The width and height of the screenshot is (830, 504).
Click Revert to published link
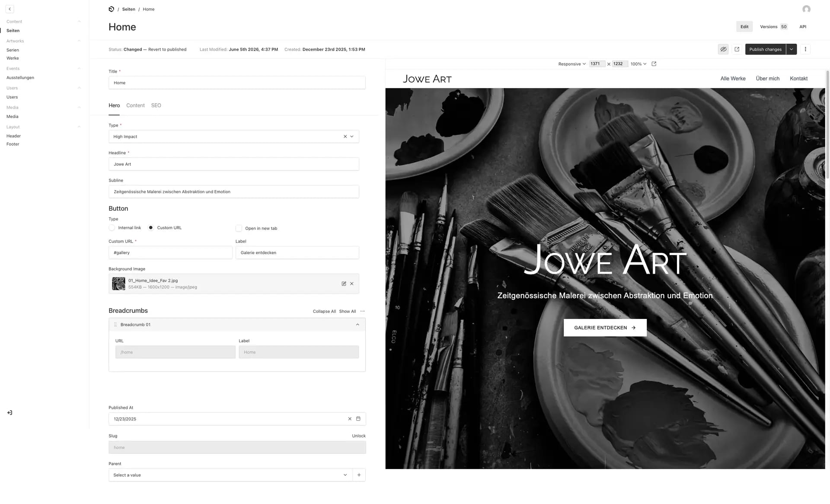[x=167, y=50]
